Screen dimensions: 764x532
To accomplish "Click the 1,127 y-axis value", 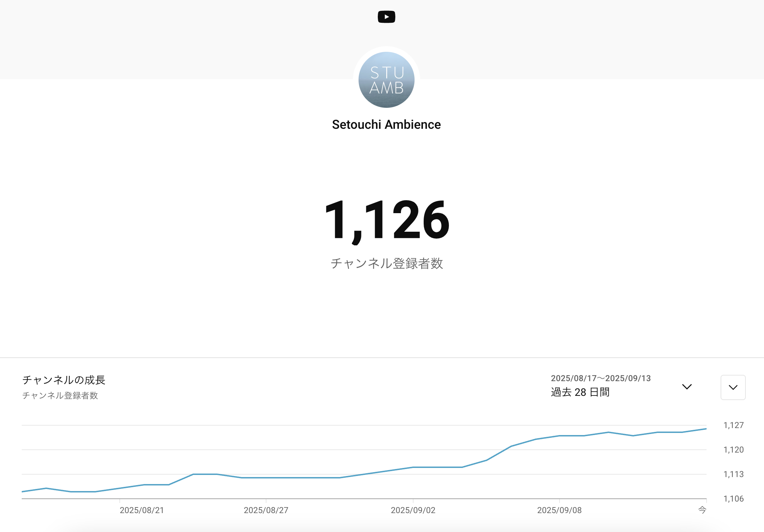I will pyautogui.click(x=734, y=425).
